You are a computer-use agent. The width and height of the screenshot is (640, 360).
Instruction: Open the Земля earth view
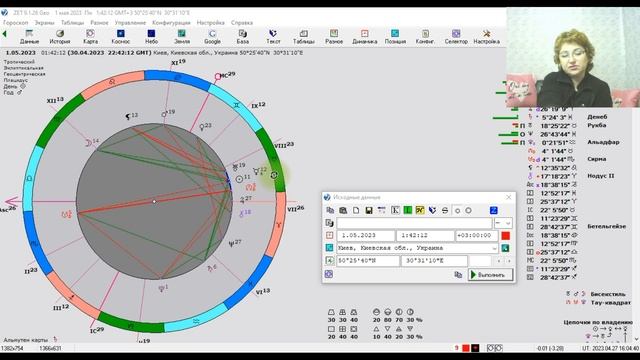pyautogui.click(x=182, y=36)
